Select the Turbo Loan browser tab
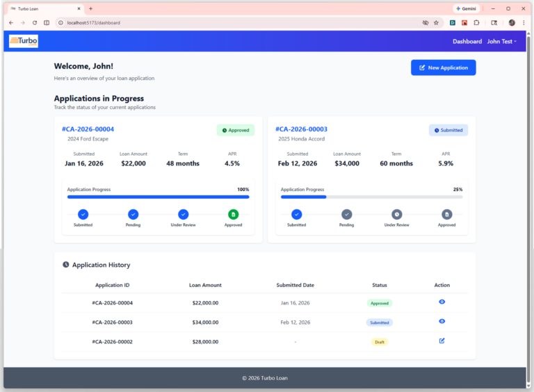534x392 pixels. (42, 8)
